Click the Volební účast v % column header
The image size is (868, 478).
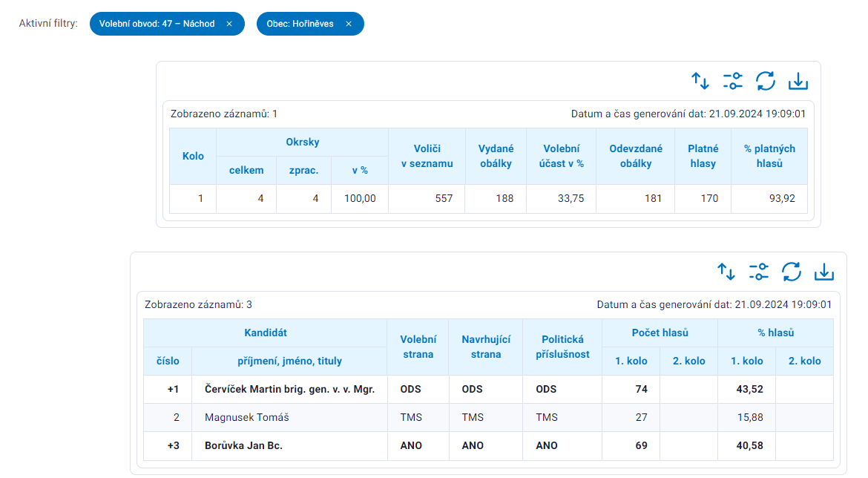point(561,156)
